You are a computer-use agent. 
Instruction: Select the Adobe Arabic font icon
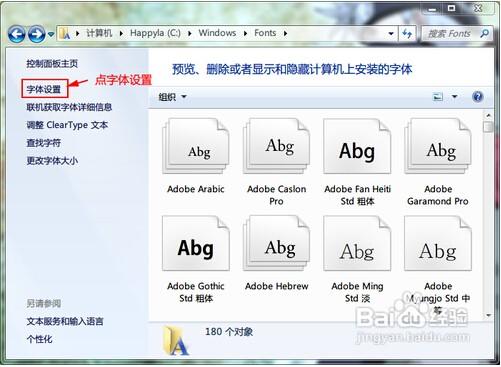point(196,146)
